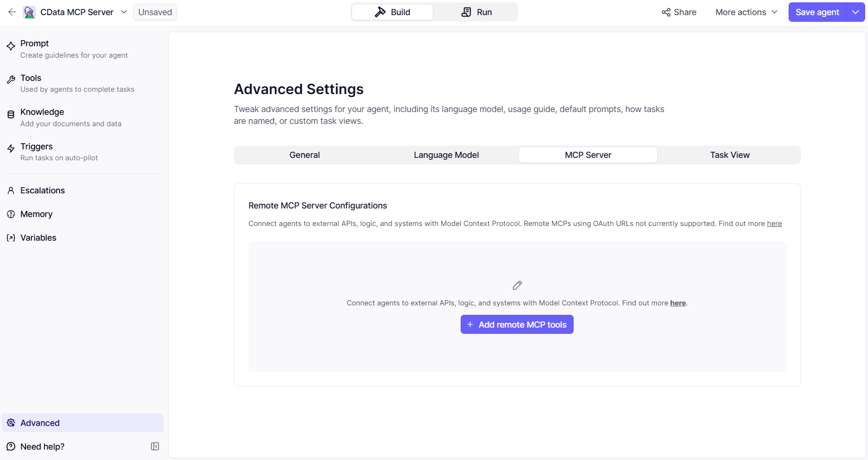Expand the More actions dropdown

746,12
